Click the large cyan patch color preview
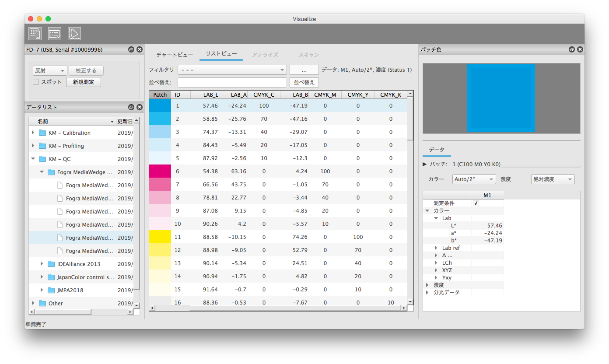This screenshot has height=364, width=609. point(501,98)
